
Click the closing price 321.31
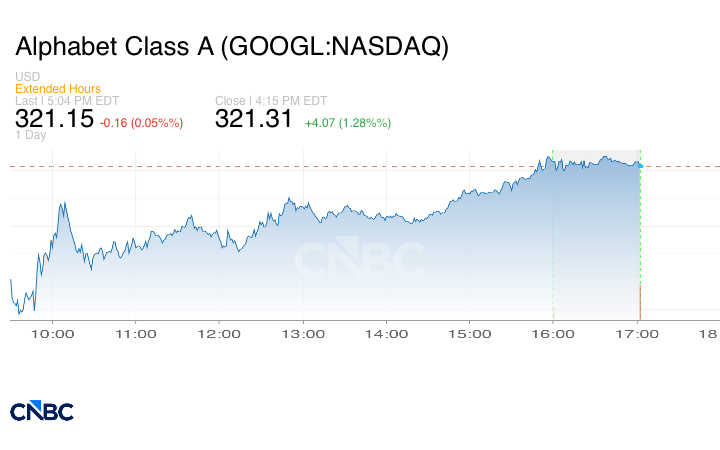[x=254, y=119]
